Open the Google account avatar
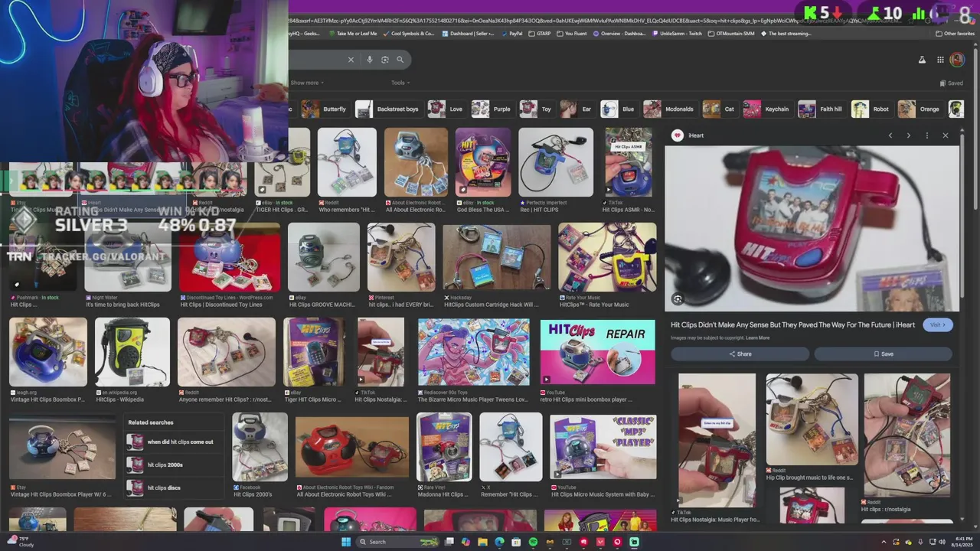Screen dimensions: 980x551 [x=957, y=60]
